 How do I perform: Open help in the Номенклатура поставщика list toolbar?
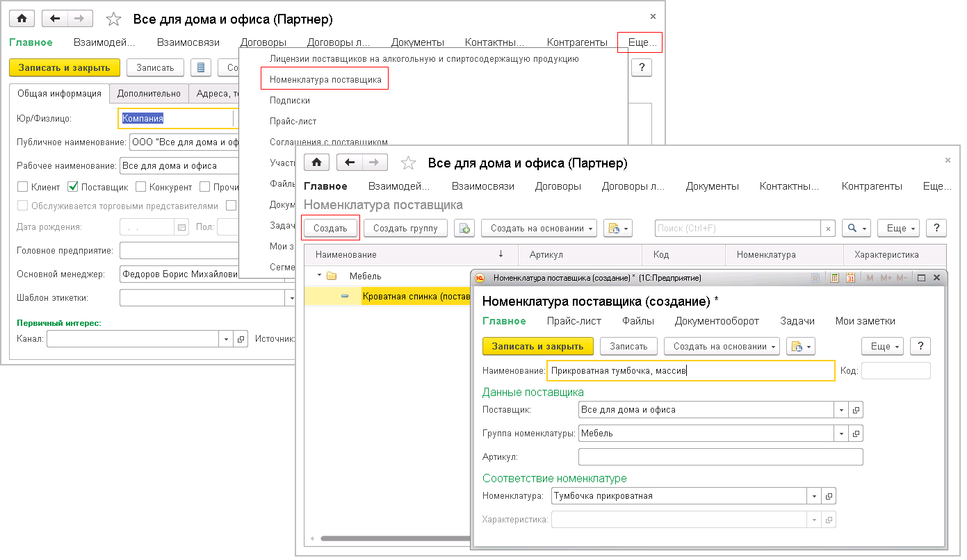point(936,228)
